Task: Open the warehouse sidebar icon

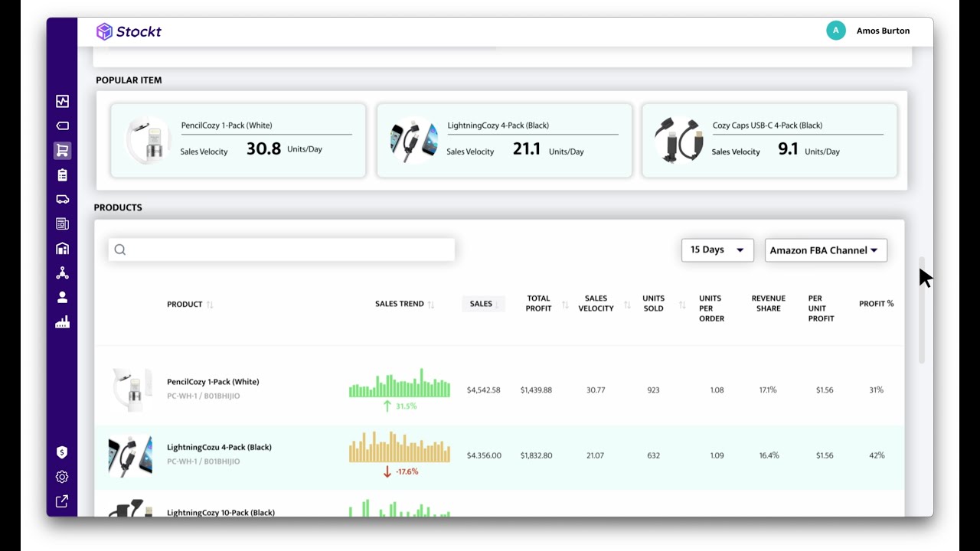Action: (62, 248)
